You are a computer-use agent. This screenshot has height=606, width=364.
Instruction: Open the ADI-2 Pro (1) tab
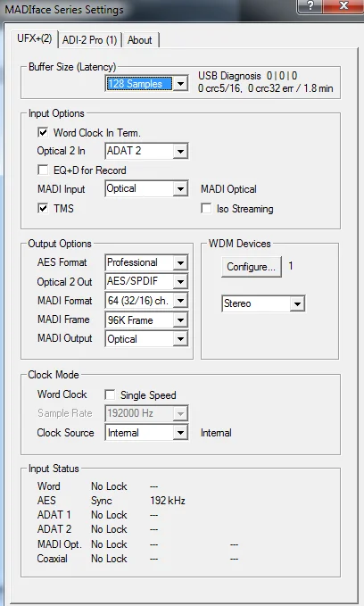pos(89,40)
